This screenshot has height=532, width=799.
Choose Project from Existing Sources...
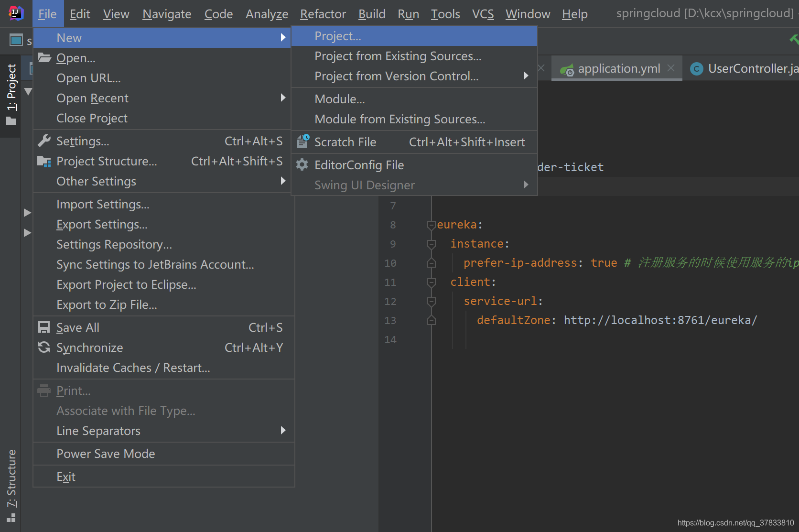click(x=414, y=56)
